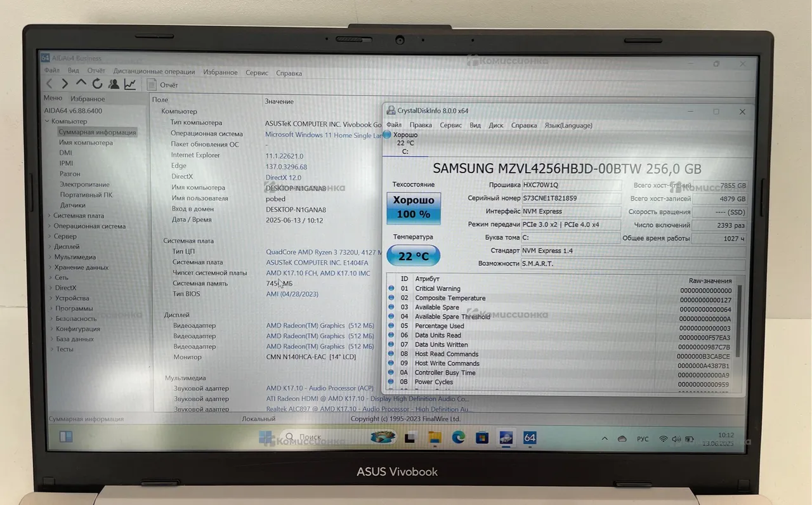Open Дистанционные операции menu in AIDA64
Viewport: 812px width, 505px height.
(x=154, y=72)
